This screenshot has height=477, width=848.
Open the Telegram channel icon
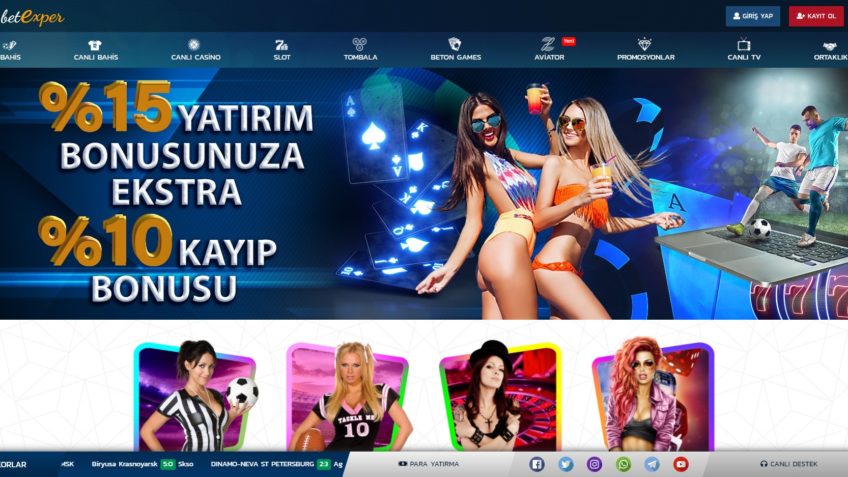click(x=652, y=464)
